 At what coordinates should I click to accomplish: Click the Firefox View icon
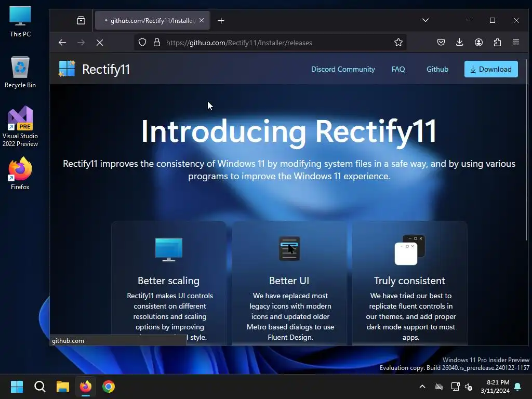tap(81, 21)
